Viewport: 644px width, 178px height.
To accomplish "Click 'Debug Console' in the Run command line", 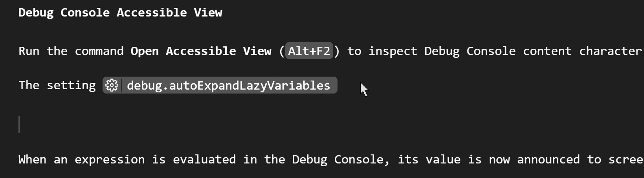I will [470, 51].
